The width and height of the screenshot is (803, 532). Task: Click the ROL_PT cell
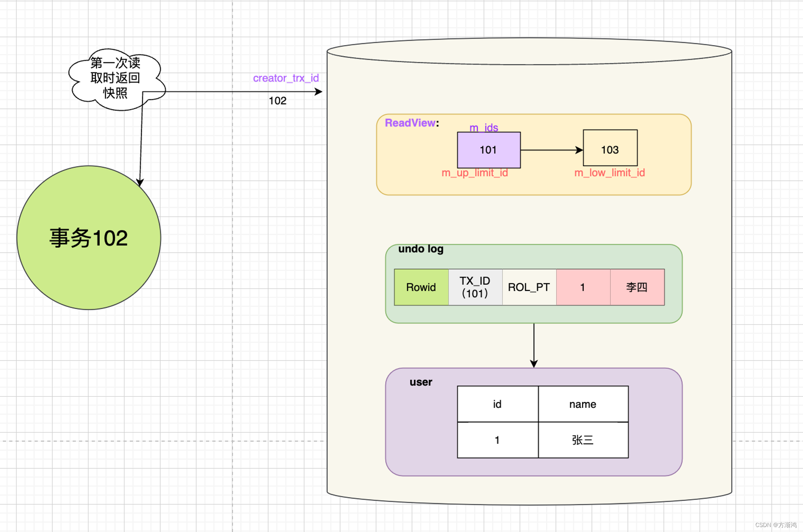pyautogui.click(x=529, y=287)
